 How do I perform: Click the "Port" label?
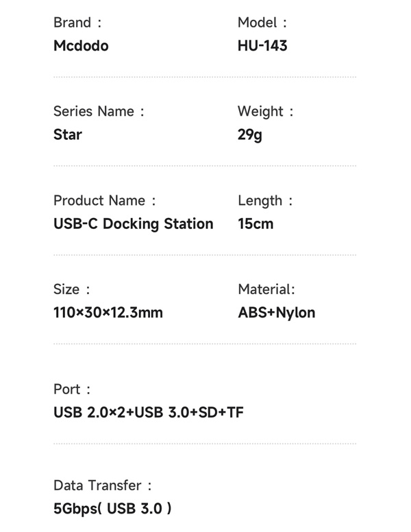(67, 389)
